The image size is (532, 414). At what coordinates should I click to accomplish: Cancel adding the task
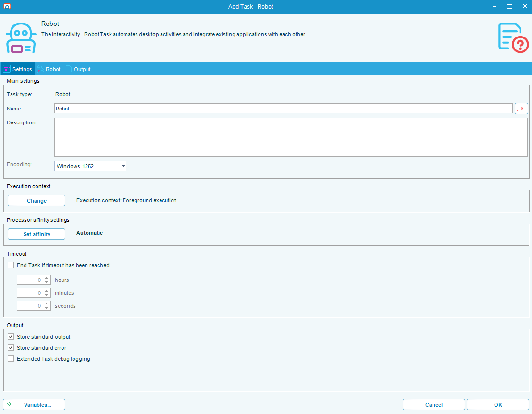(x=433, y=404)
